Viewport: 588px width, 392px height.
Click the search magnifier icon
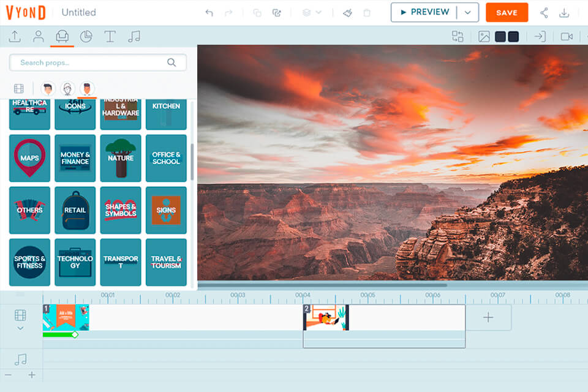coord(171,62)
